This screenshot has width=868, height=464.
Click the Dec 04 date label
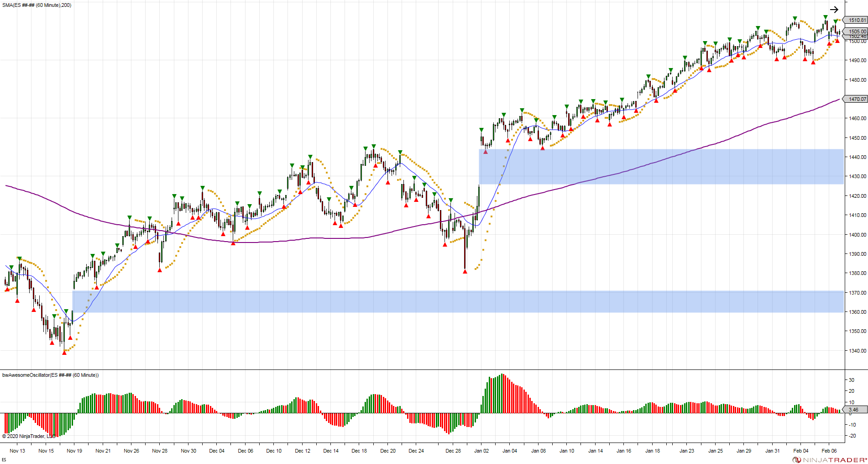217,451
